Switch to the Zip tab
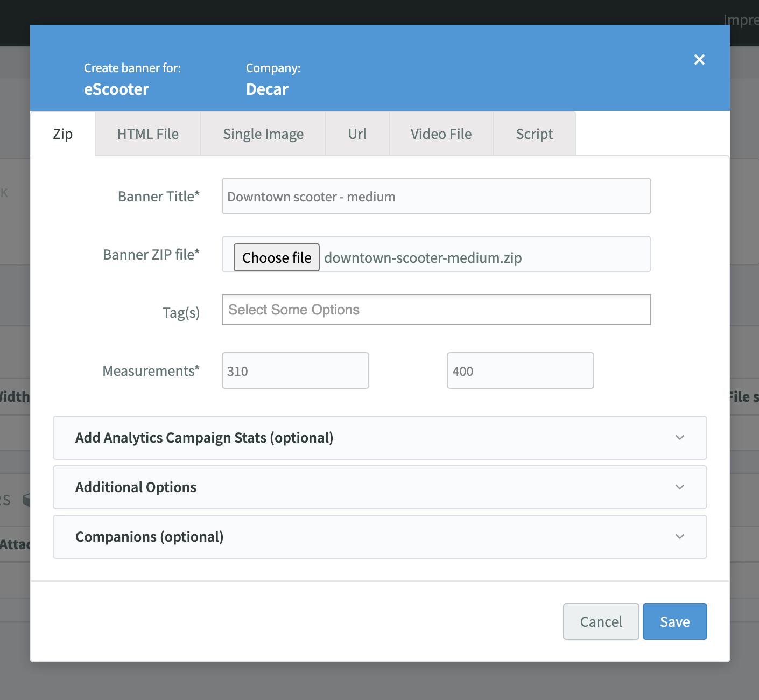The image size is (759, 700). coord(63,134)
